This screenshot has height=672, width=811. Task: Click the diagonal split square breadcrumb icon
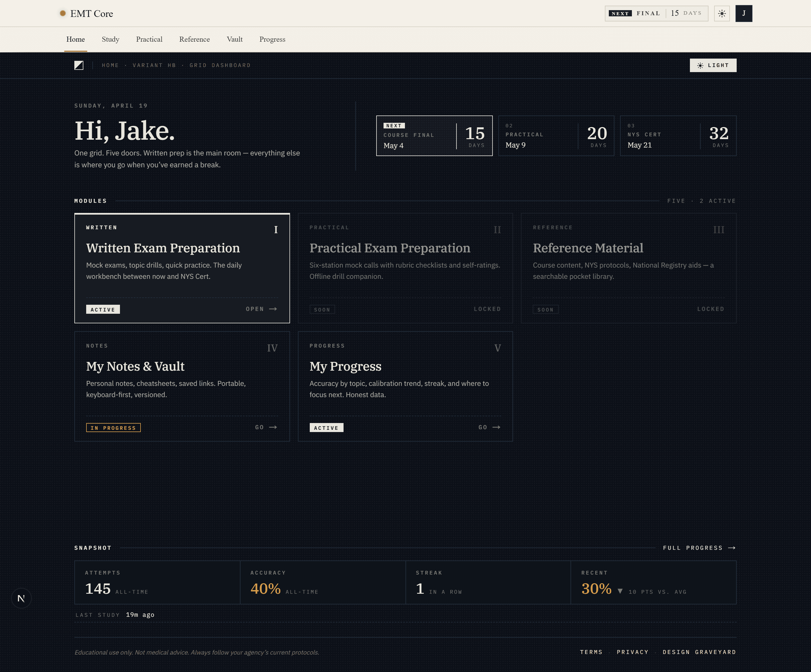79,65
